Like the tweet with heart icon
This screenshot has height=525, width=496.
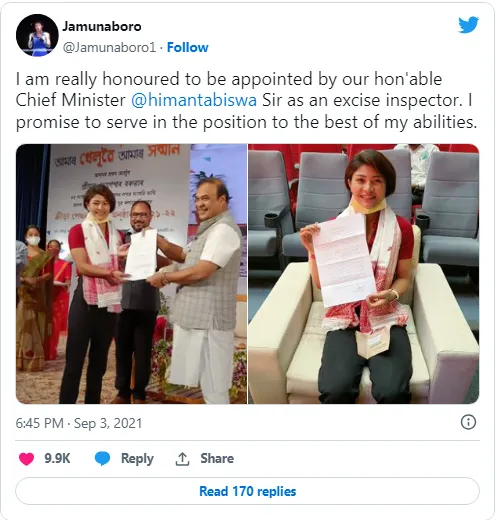(26, 459)
